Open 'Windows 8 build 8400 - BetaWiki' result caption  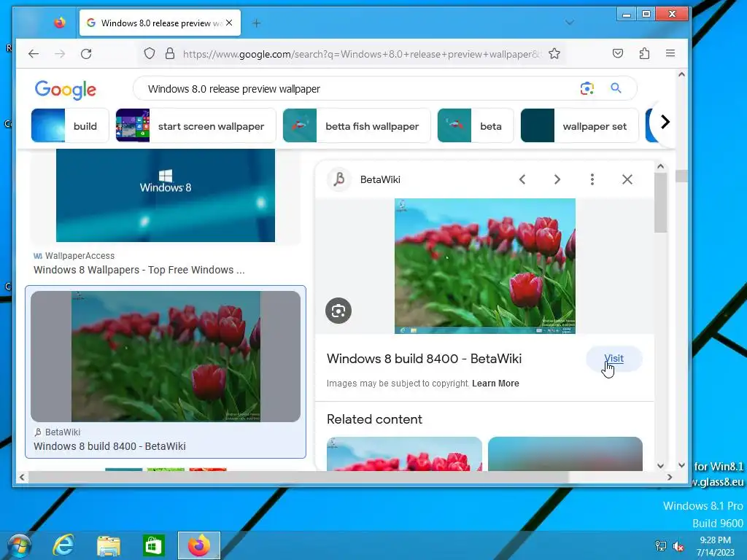point(109,446)
